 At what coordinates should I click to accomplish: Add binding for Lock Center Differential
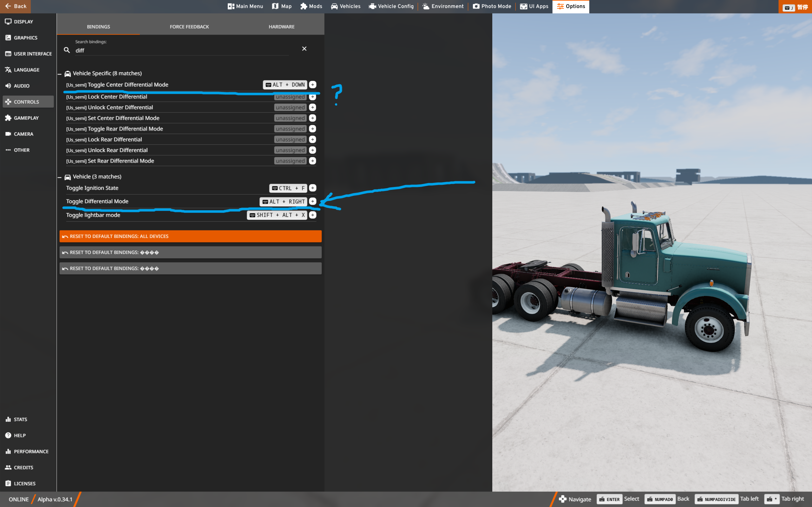(312, 97)
